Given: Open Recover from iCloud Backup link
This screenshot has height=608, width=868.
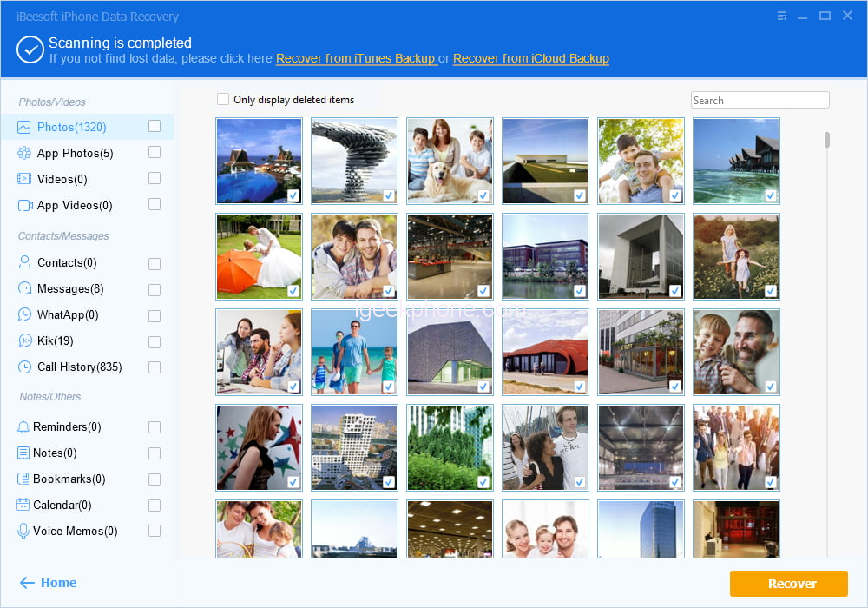Looking at the screenshot, I should 530,59.
